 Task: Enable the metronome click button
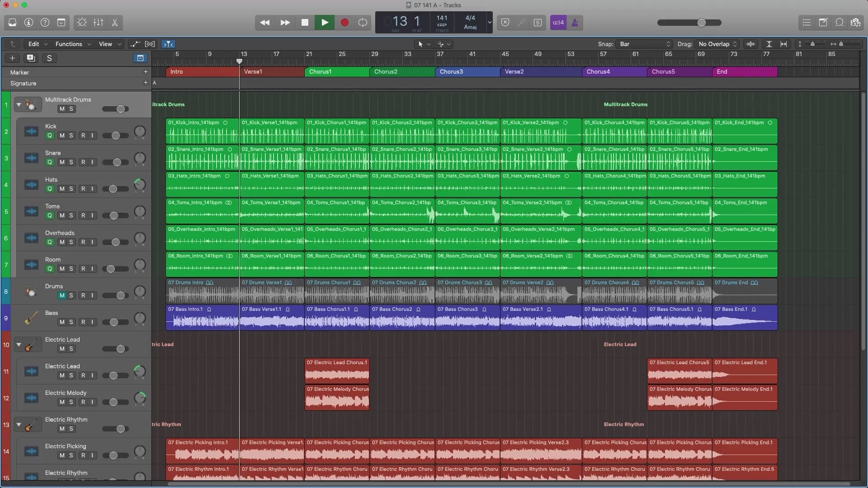point(575,22)
